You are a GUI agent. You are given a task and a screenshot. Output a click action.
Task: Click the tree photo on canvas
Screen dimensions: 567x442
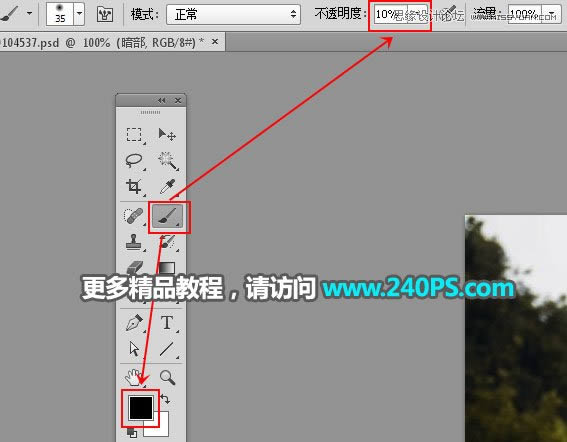click(516, 328)
